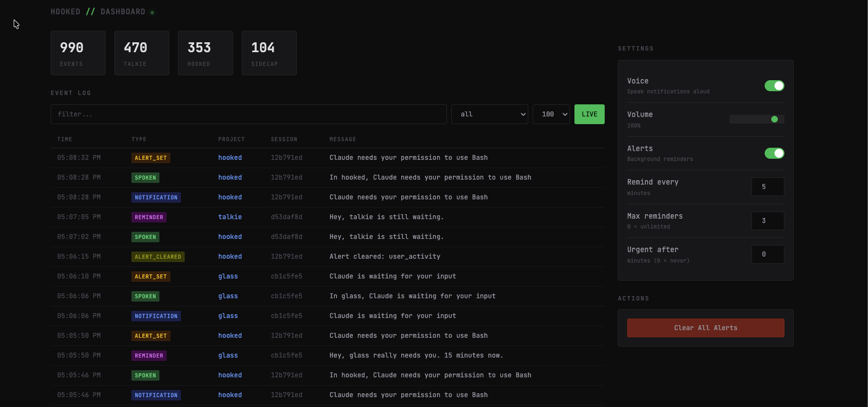Screen dimensions: 868x407
Task: Click the ALERT_SET badge at 05:05:50 PM
Action: coord(151,336)
